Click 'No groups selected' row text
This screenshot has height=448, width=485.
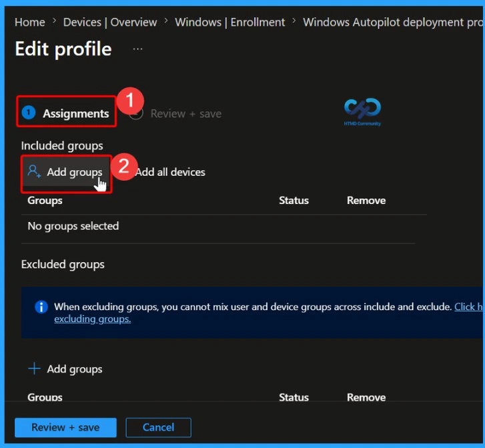tap(73, 226)
